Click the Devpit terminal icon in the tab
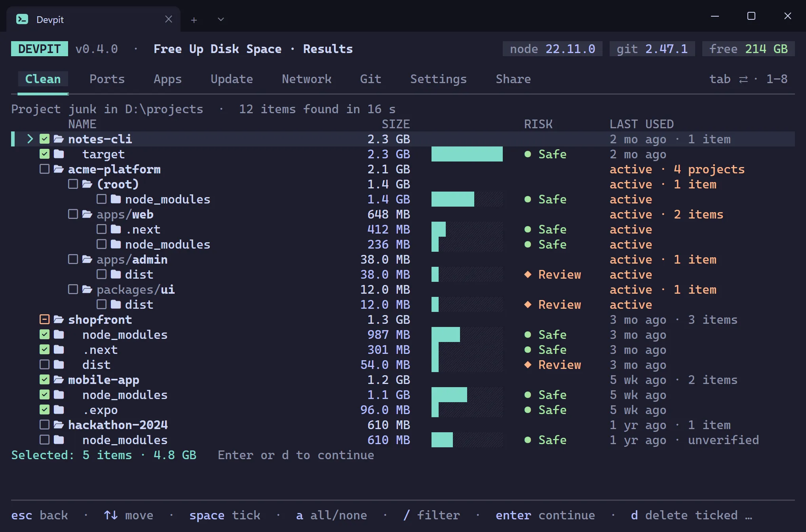The width and height of the screenshot is (806, 532). pos(22,19)
